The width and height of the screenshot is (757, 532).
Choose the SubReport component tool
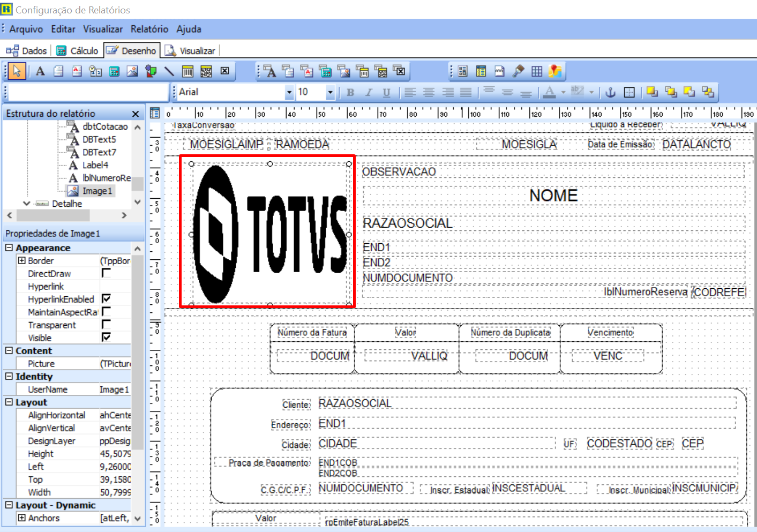[481, 71]
